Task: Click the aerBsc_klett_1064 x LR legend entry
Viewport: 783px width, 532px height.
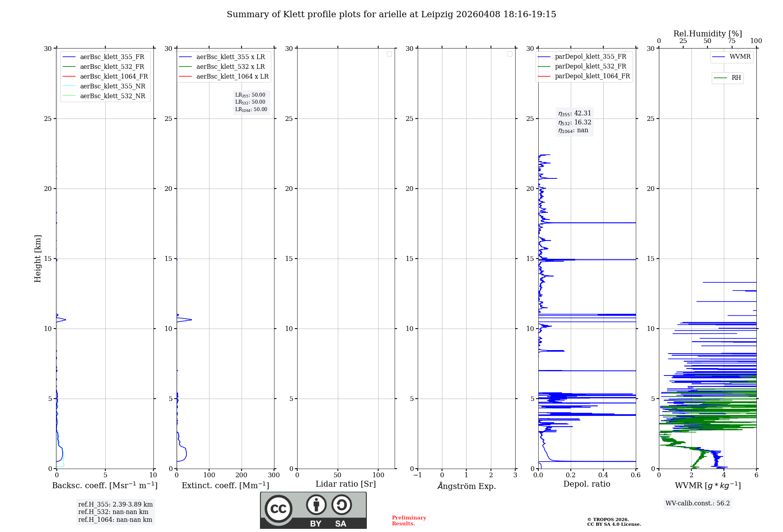Action: tap(232, 77)
